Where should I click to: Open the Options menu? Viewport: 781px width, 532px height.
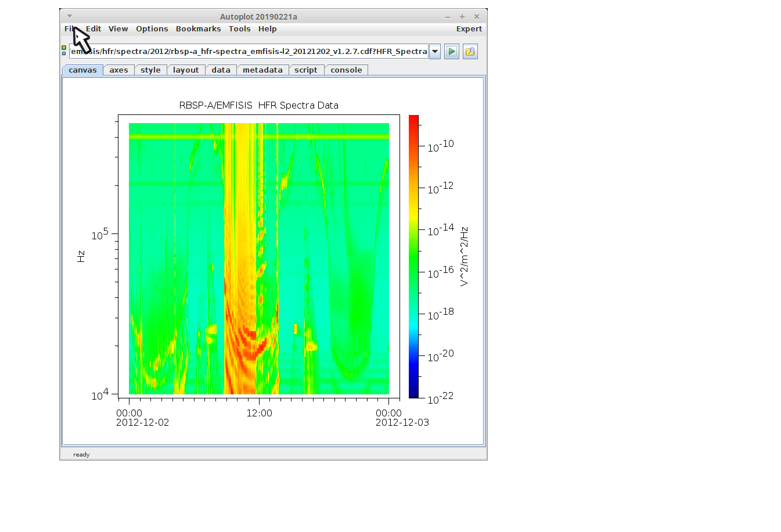152,29
